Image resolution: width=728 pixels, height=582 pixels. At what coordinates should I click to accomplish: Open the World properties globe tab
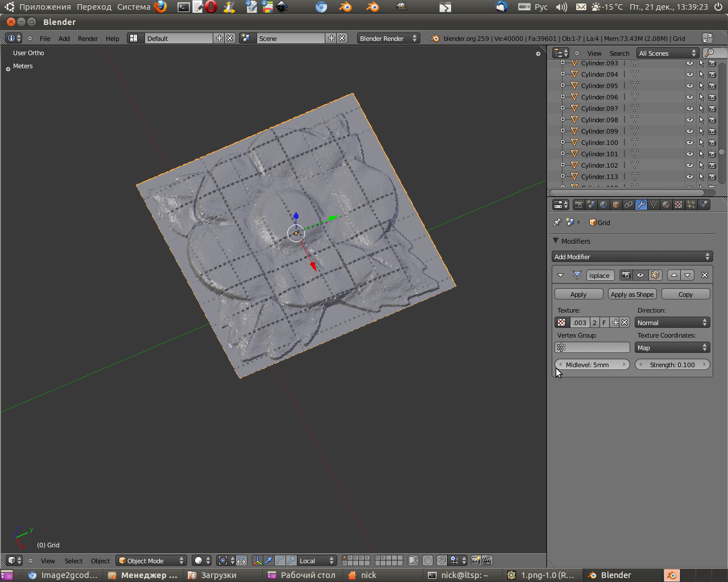[x=603, y=205]
